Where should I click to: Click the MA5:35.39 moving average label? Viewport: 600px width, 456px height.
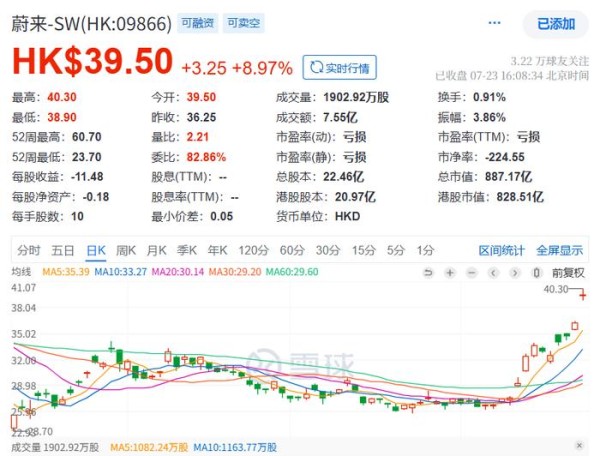pyautogui.click(x=66, y=272)
